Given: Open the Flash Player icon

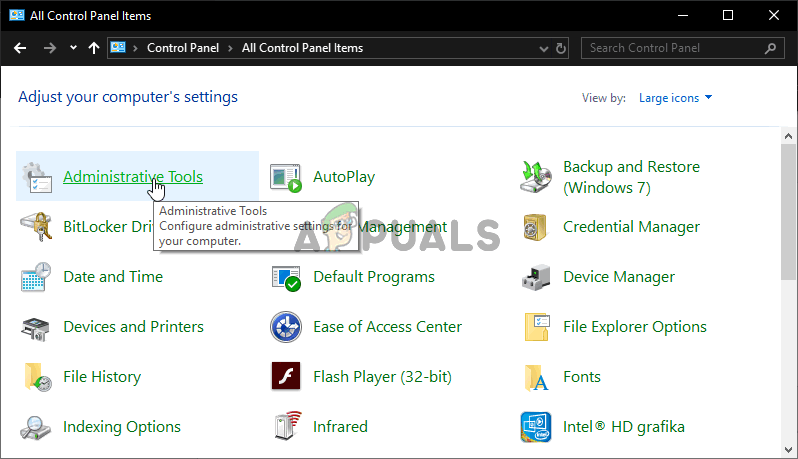Looking at the screenshot, I should [x=287, y=377].
